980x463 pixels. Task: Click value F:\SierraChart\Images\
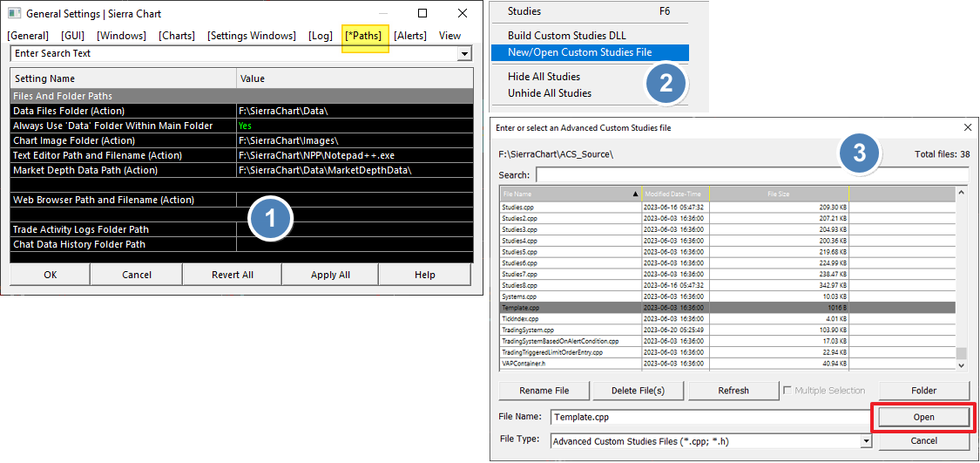pos(288,140)
